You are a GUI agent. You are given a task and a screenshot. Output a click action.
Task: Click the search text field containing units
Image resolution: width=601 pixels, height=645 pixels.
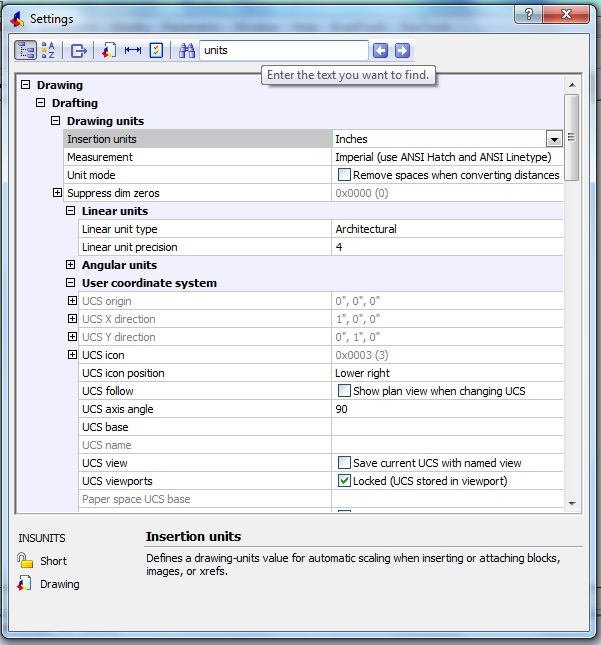284,51
